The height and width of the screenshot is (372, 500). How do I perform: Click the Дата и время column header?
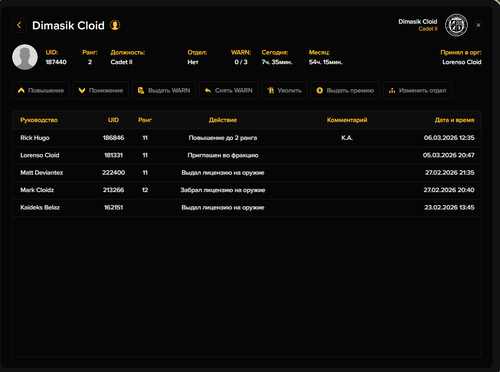454,120
